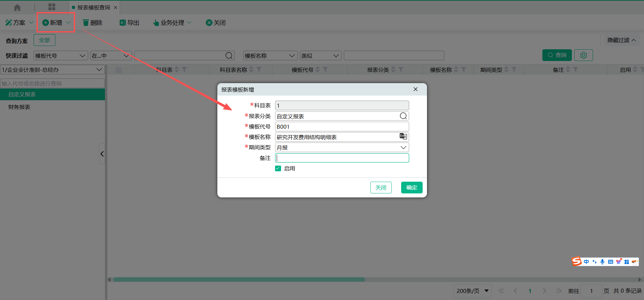Open the gear settings next to 查询

[583, 55]
